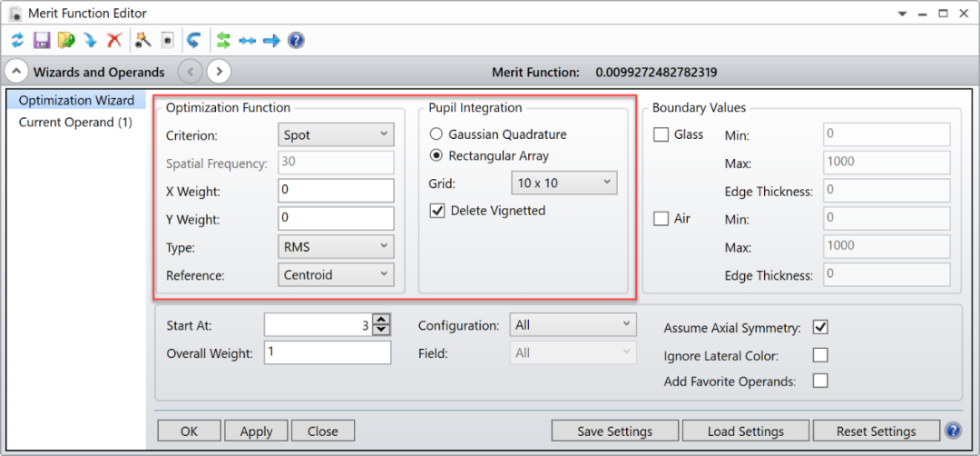Click the red X delete icon
This screenshot has width=980, height=456.
[114, 41]
